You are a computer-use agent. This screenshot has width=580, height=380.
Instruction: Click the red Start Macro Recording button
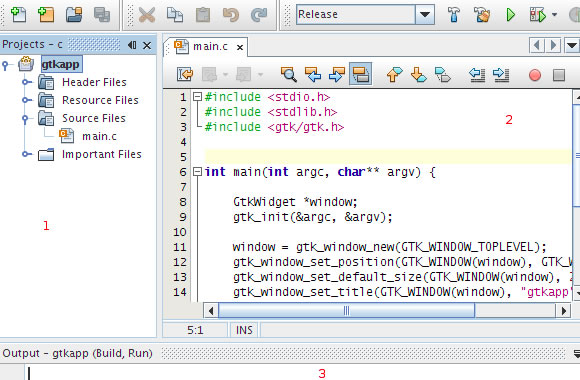(x=535, y=75)
